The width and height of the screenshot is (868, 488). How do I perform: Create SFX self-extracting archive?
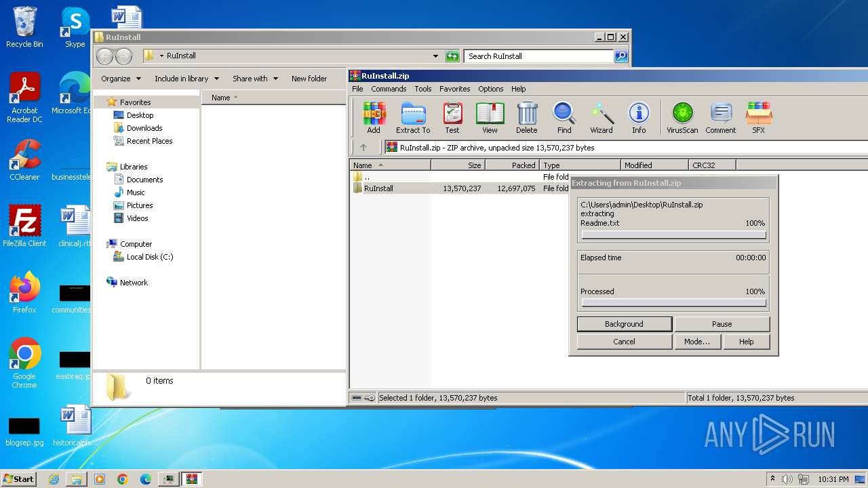[759, 118]
